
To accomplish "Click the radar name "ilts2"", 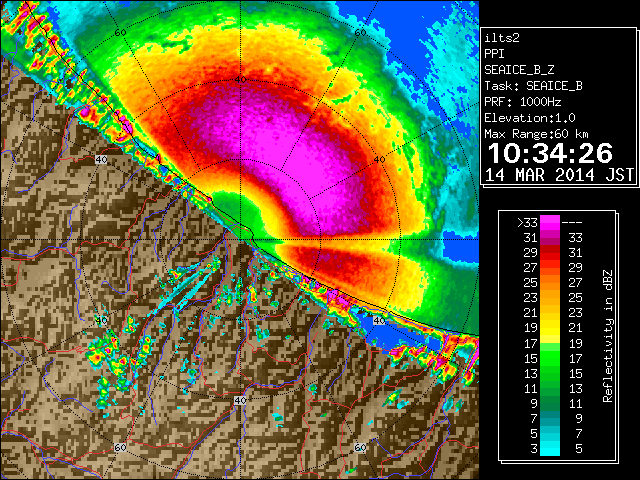I will (502, 38).
